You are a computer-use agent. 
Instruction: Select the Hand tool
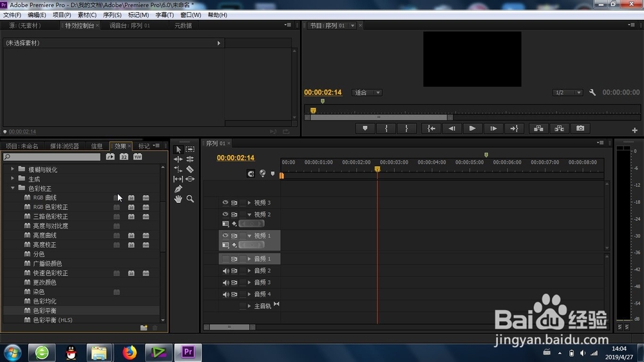[x=178, y=199]
